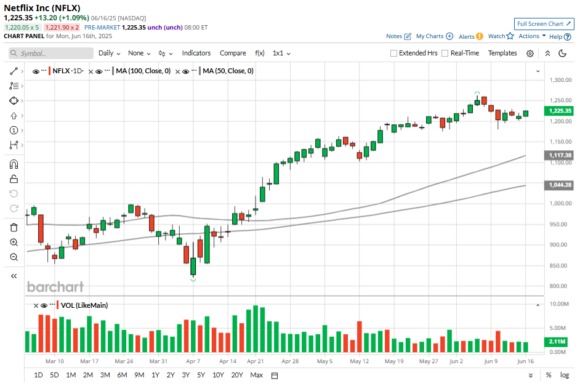Open the Actions dropdown menu
Screen dimensions: 588x386
532,36
